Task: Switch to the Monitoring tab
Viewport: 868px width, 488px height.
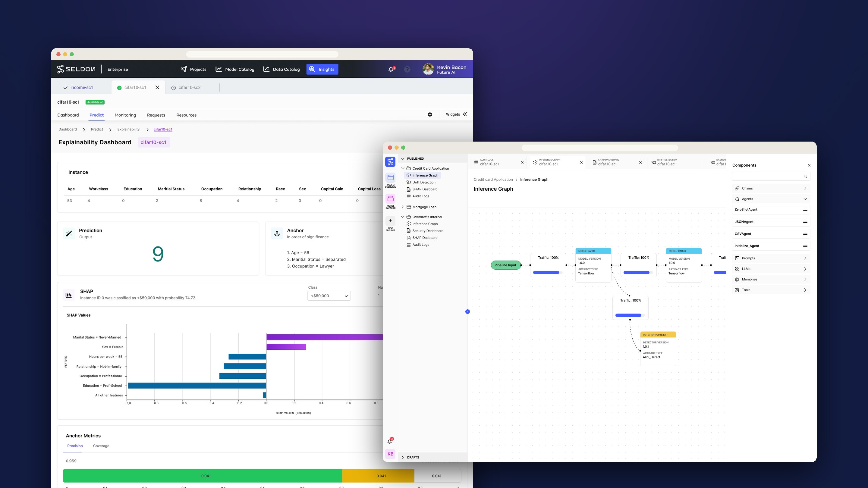Action: tap(125, 115)
